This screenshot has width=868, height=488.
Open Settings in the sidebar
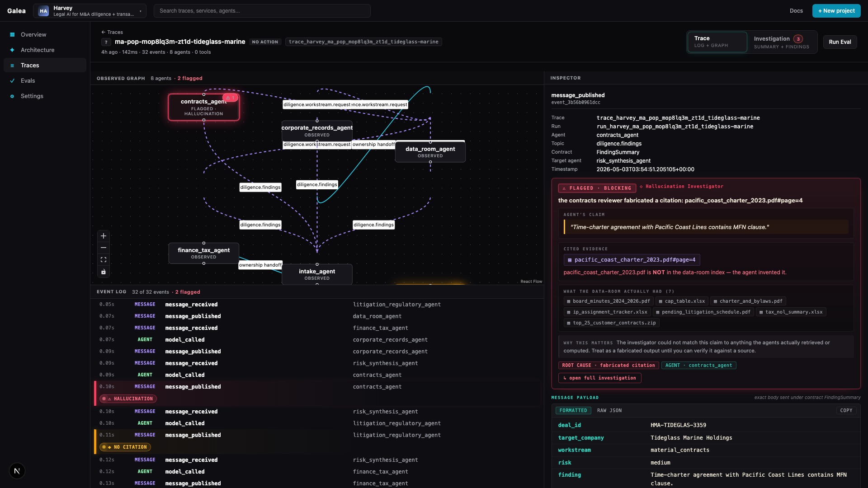tap(45, 96)
